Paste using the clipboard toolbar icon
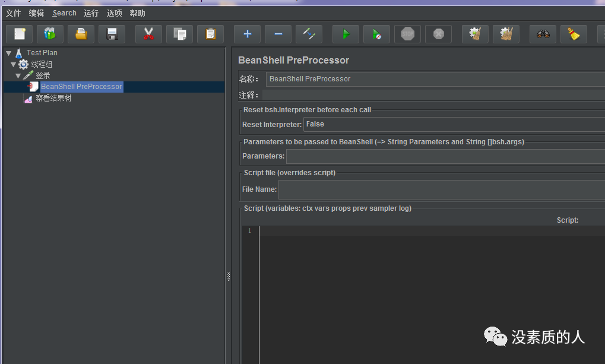 pyautogui.click(x=210, y=34)
